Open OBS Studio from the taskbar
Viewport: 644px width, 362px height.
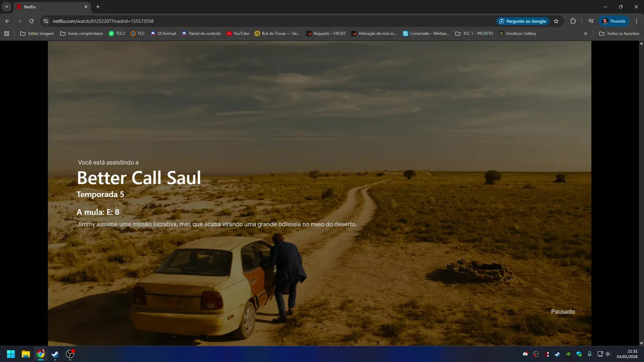click(x=70, y=354)
